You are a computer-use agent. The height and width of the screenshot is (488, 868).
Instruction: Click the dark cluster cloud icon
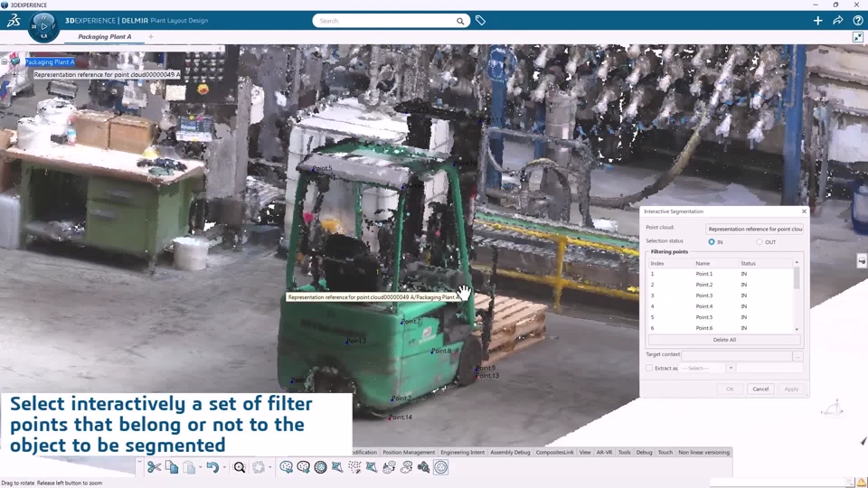(x=423, y=467)
